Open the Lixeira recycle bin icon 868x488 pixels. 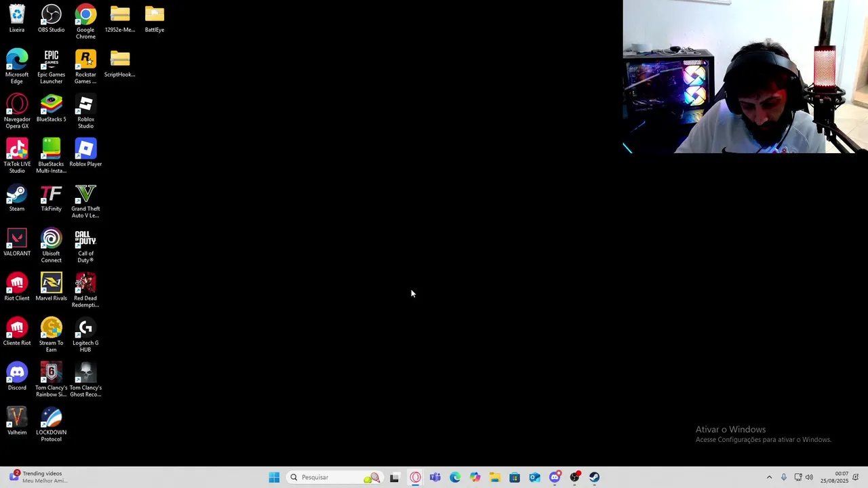(x=17, y=18)
